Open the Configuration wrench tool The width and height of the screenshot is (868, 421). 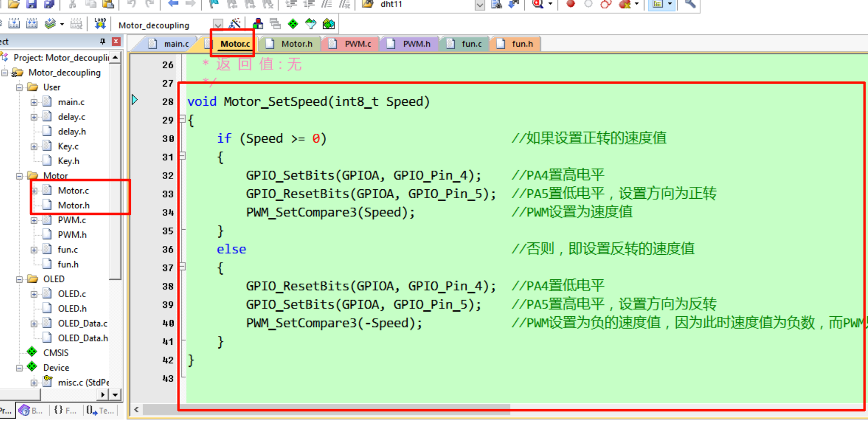690,4
